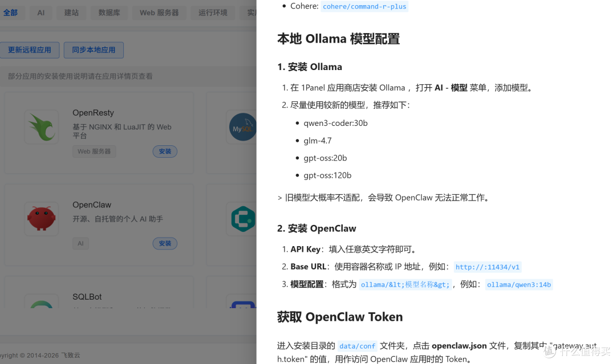
Task: Click the gpt-oss:20b list item
Action: 325,158
